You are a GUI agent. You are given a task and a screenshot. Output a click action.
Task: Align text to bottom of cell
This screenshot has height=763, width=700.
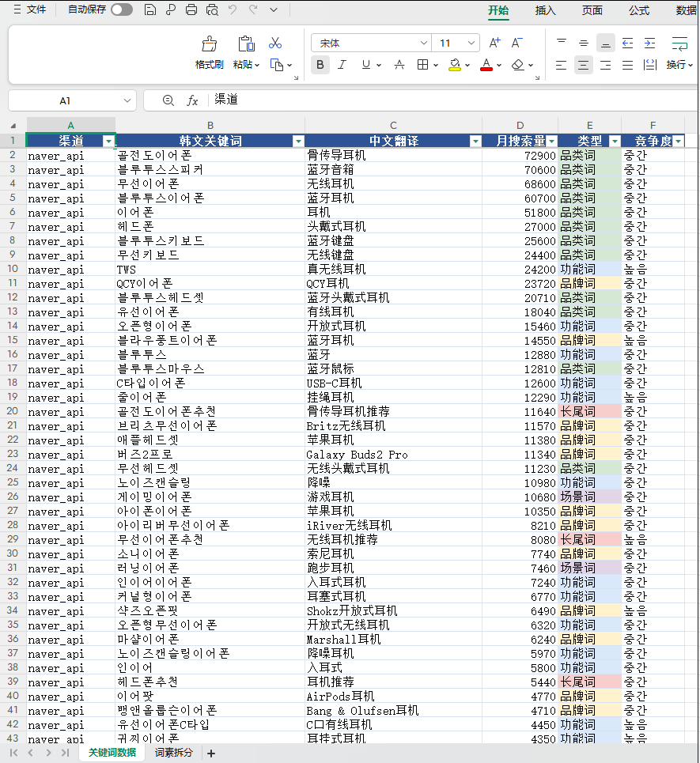click(606, 43)
